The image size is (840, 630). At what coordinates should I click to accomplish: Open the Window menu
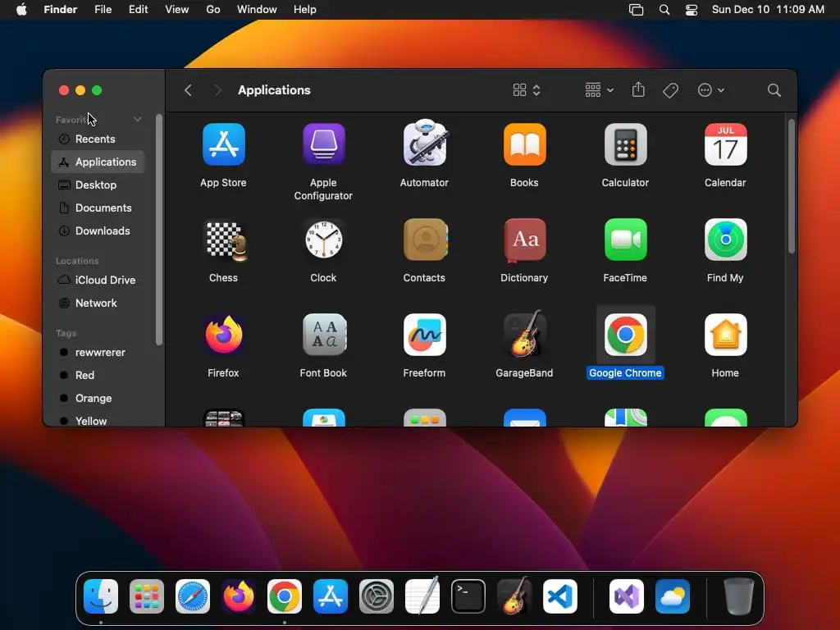click(257, 10)
